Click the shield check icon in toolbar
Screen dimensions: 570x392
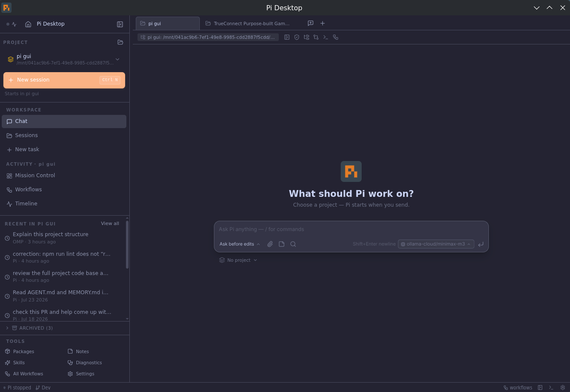tap(297, 37)
